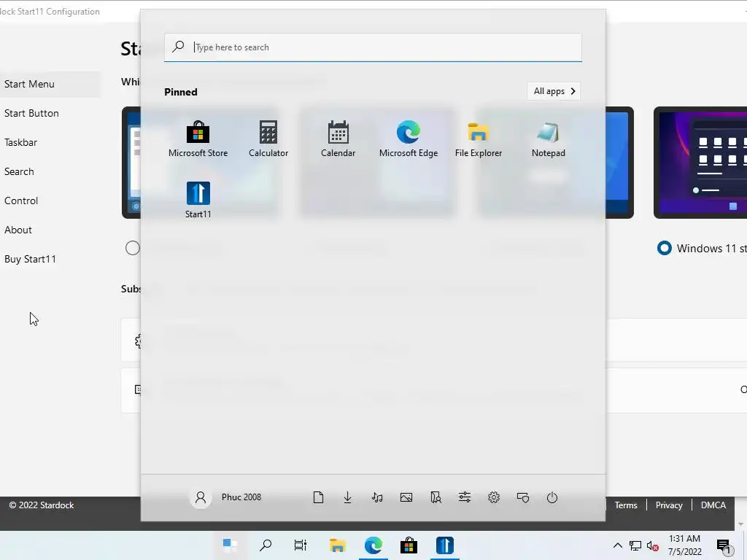Select the Windows 11 style radio button
The width and height of the screenshot is (747, 560).
664,248
